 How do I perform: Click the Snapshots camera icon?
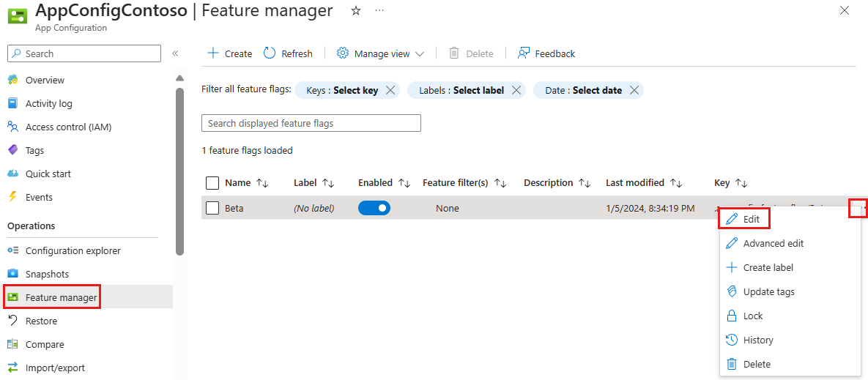[x=12, y=274]
